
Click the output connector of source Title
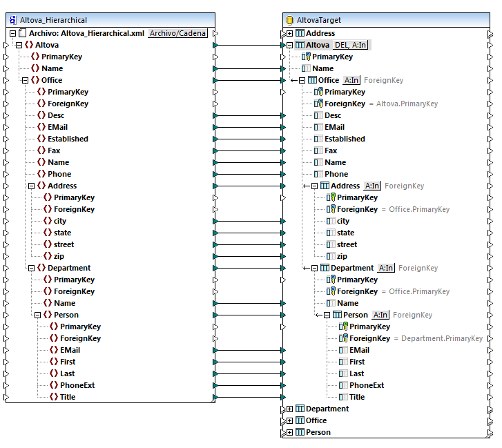(215, 398)
